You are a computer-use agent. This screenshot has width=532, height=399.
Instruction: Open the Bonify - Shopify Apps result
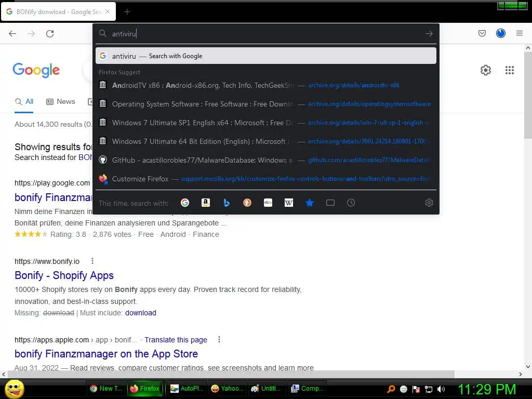[x=64, y=275]
